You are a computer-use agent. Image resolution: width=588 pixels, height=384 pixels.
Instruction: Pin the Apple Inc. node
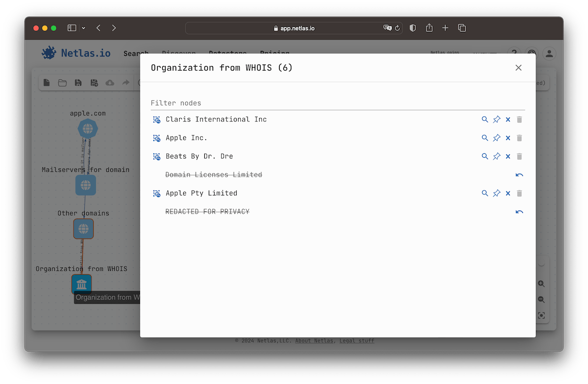496,138
